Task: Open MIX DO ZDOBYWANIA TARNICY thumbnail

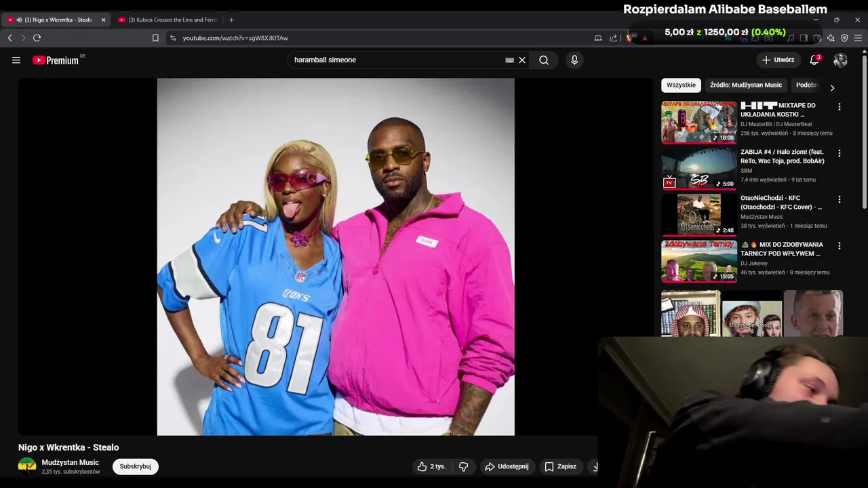Action: [x=699, y=261]
